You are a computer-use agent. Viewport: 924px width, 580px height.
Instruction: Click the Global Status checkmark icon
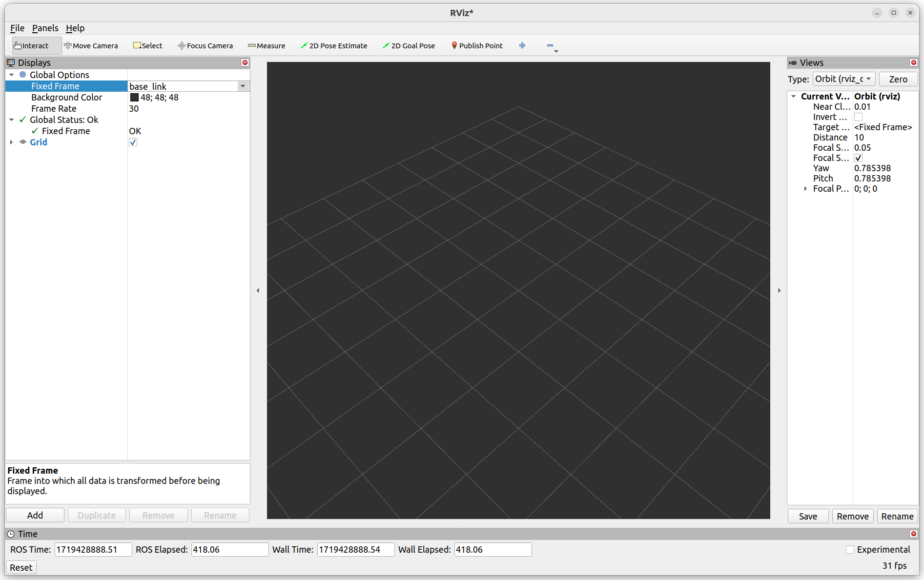pyautogui.click(x=22, y=120)
